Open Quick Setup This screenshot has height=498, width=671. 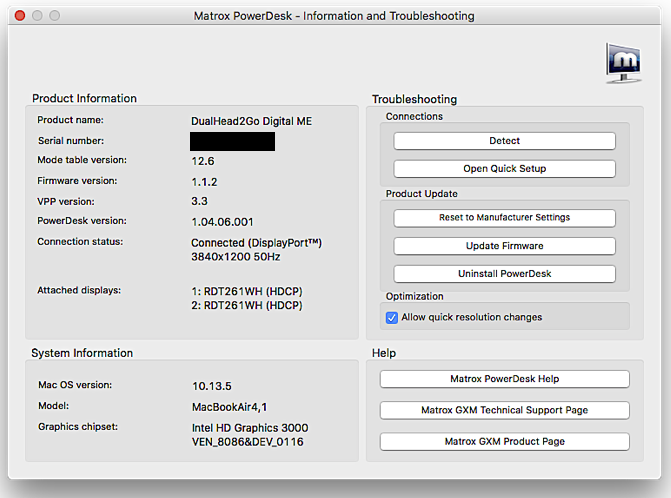point(505,169)
